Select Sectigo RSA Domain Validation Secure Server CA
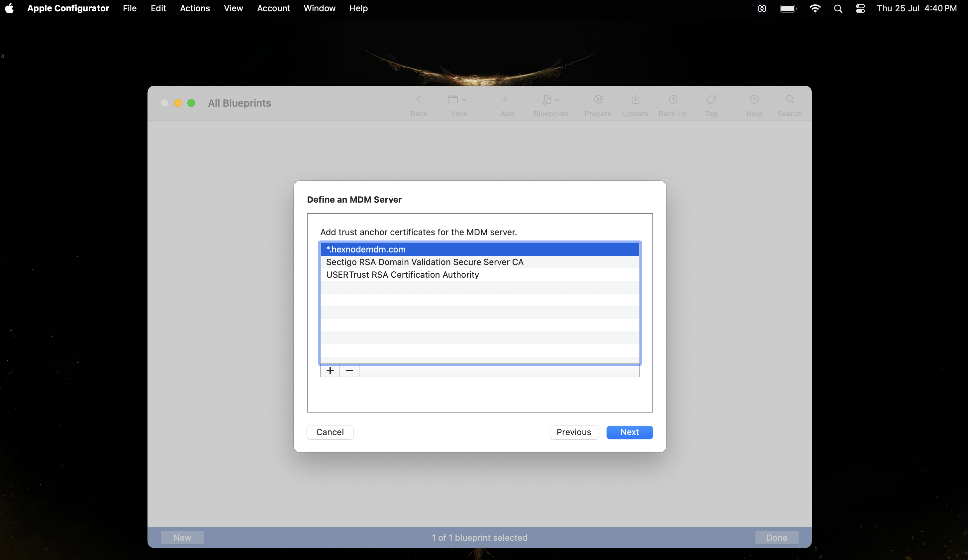 [480, 262]
